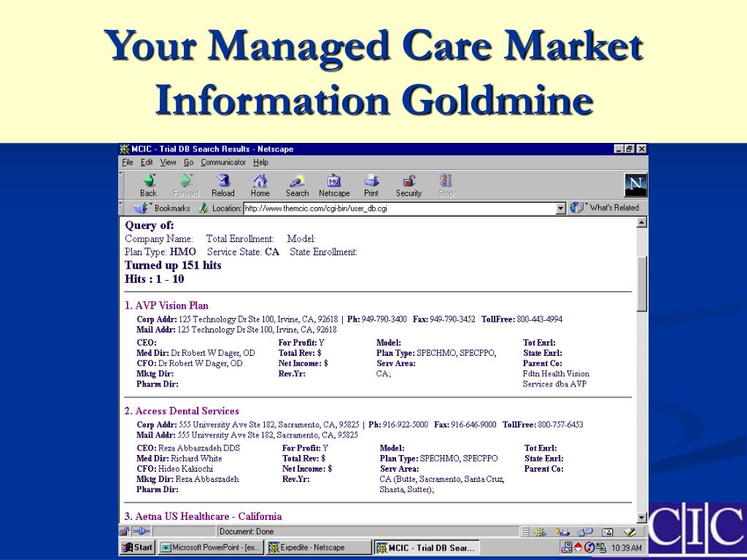Open the Bookmarks icon

point(142,208)
